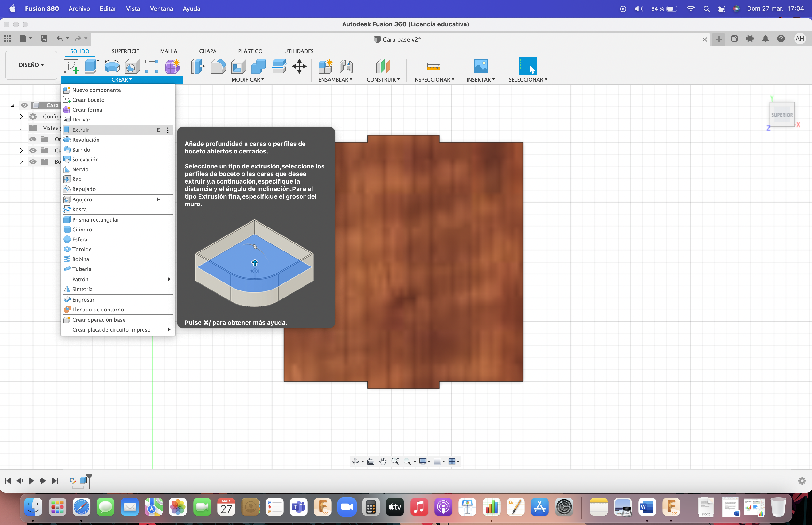Click the extrude feature in timeline
The height and width of the screenshot is (525, 812).
83,480
